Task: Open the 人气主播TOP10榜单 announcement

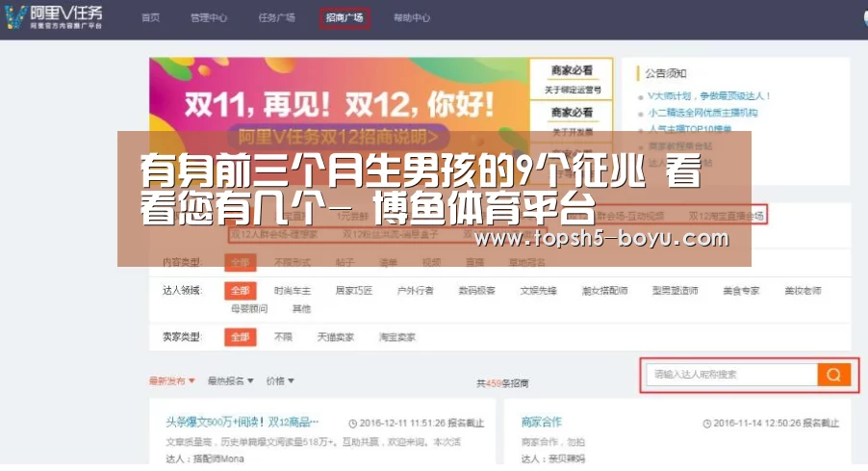Action: [690, 128]
